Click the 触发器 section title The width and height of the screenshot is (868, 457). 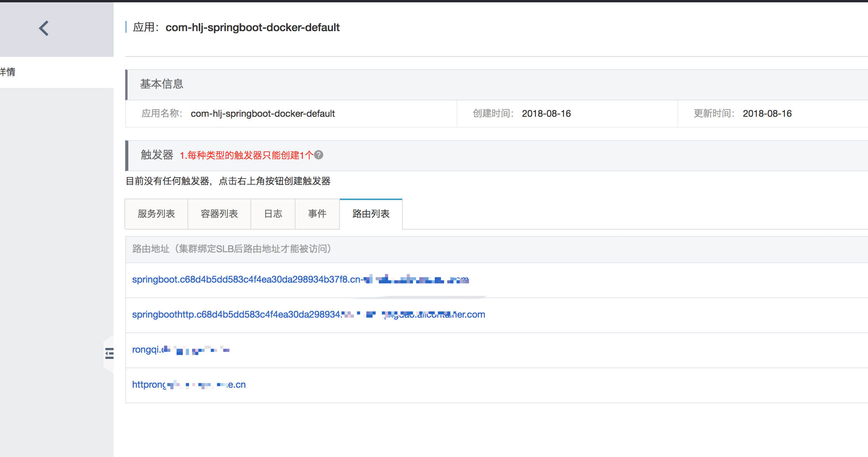[157, 155]
